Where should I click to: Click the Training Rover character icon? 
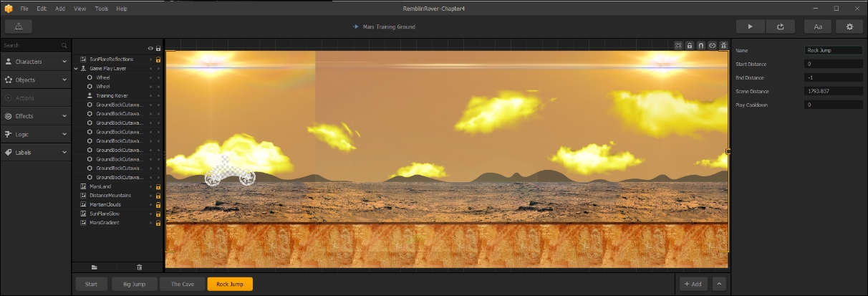pos(90,95)
